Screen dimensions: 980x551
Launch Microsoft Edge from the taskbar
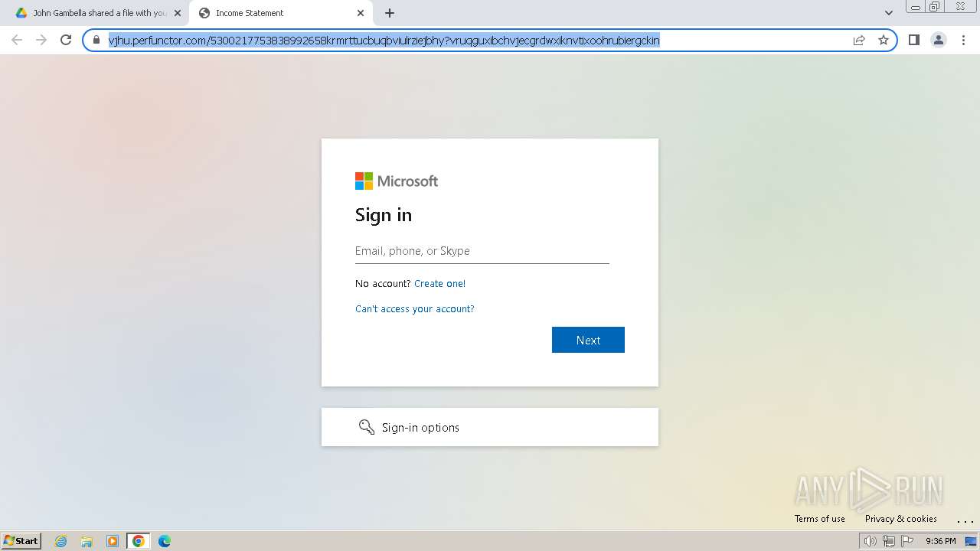[165, 541]
